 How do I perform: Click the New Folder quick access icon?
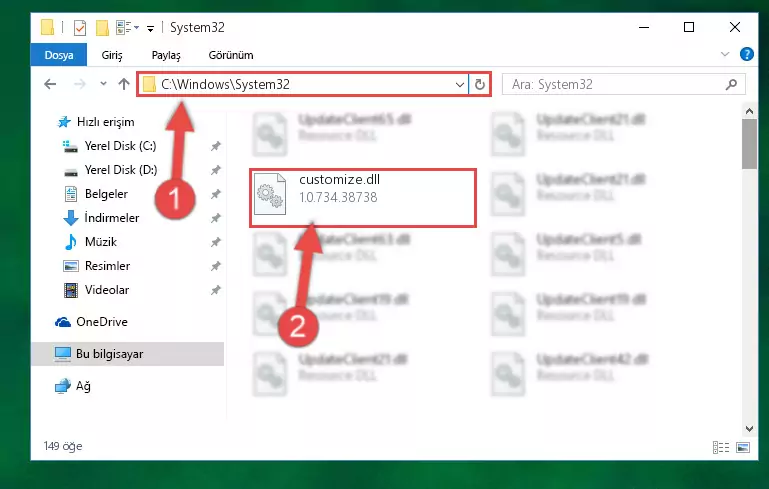pyautogui.click(x=102, y=27)
